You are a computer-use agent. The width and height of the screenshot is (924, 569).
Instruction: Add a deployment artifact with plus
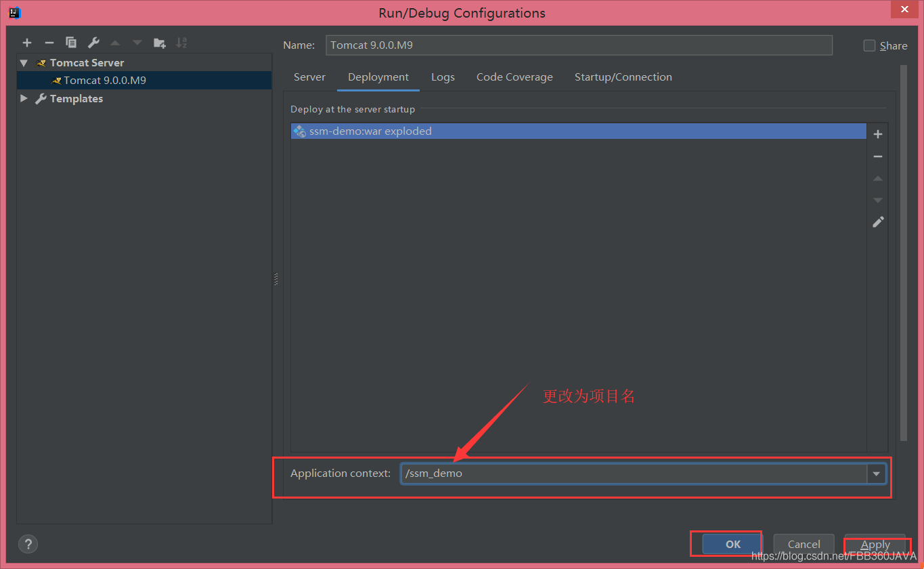pos(878,134)
